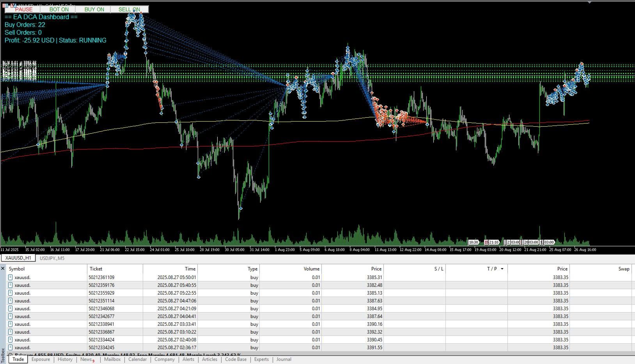Sort trades by the Time column header

[170, 269]
